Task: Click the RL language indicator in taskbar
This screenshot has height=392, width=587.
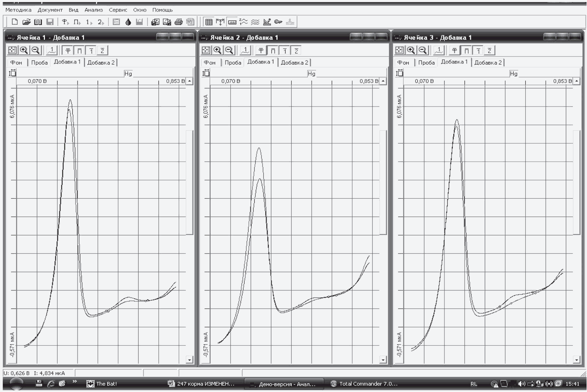Action: point(474,384)
